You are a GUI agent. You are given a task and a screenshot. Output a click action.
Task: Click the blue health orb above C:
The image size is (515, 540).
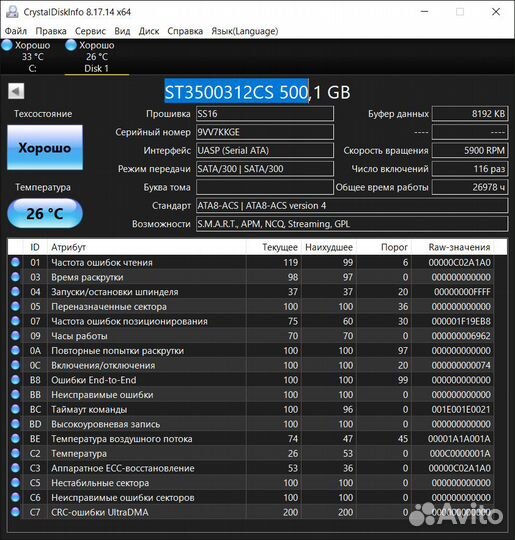pos(7,45)
